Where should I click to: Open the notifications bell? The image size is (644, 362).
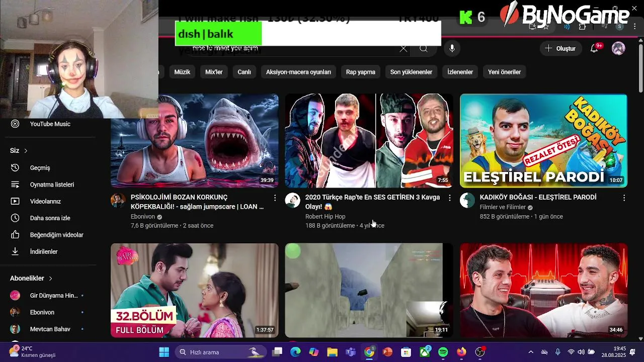pos(594,48)
